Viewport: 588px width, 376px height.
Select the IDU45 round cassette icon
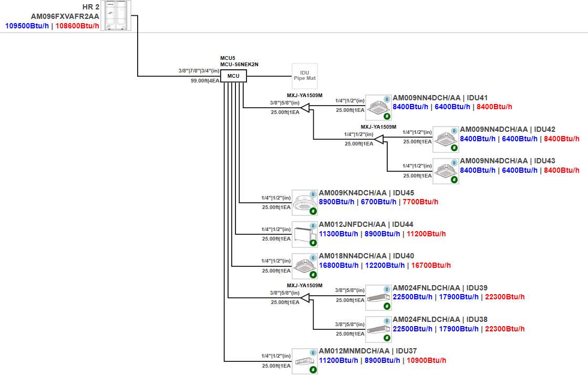point(305,202)
